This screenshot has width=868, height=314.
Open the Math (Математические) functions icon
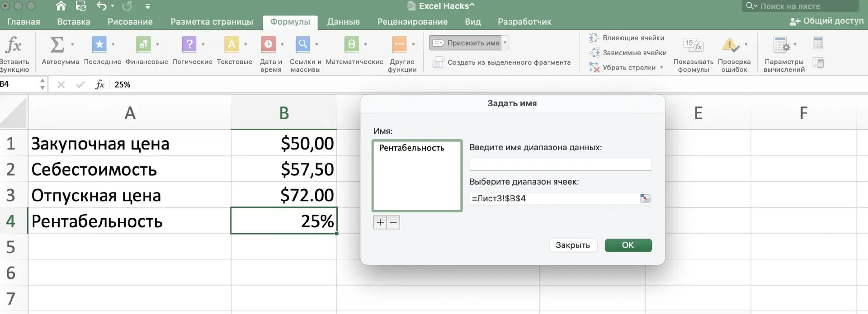pyautogui.click(x=351, y=44)
